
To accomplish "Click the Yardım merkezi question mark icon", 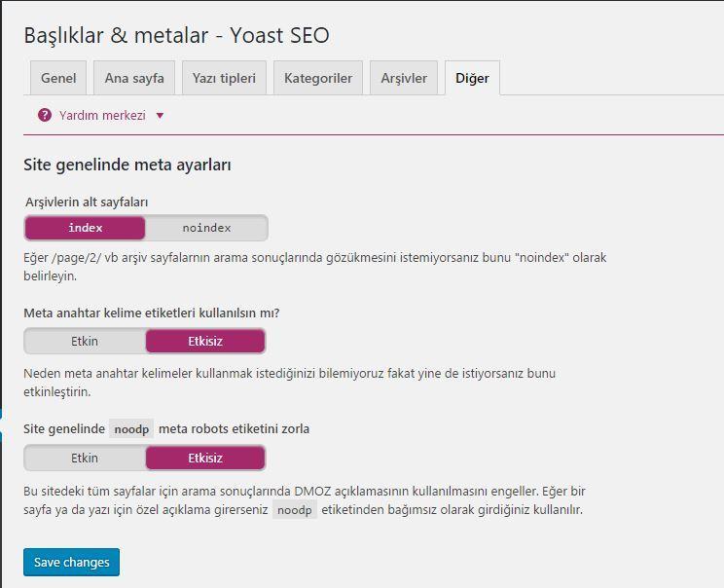I will point(45,115).
